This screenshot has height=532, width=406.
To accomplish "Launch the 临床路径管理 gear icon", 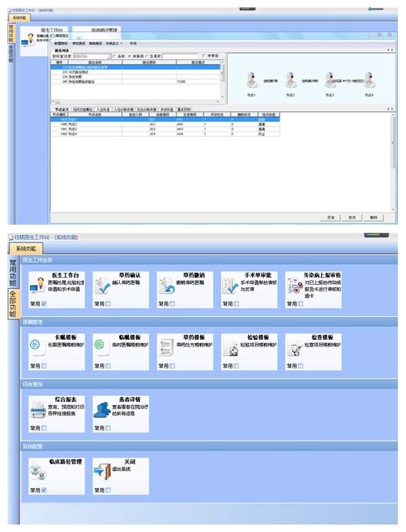I will pyautogui.click(x=38, y=470).
